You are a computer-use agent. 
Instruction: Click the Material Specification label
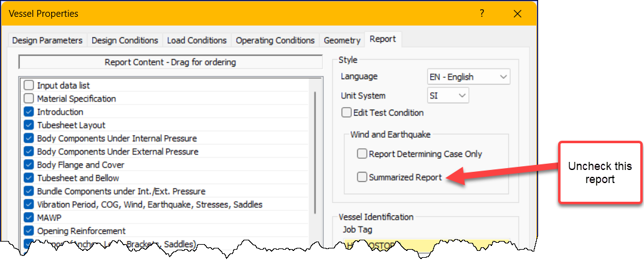point(77,99)
